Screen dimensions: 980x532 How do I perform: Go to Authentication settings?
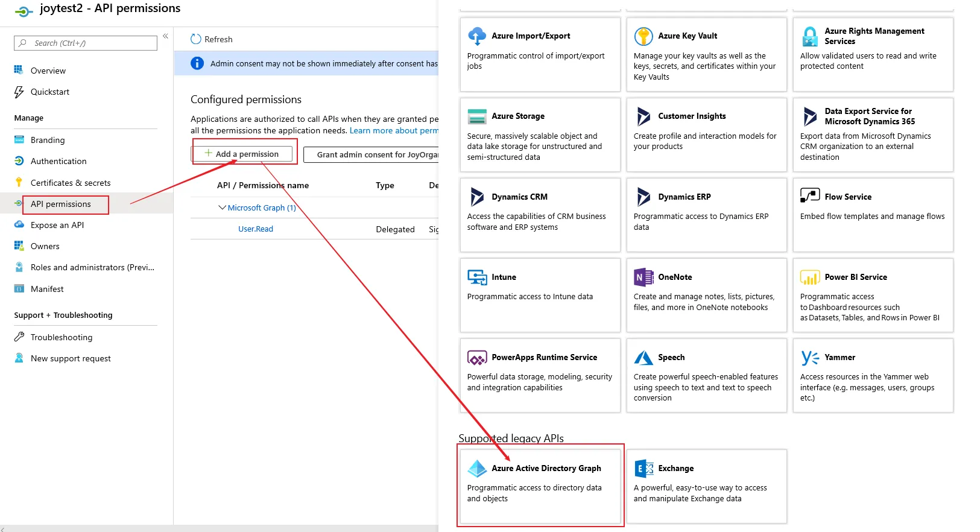tap(58, 161)
